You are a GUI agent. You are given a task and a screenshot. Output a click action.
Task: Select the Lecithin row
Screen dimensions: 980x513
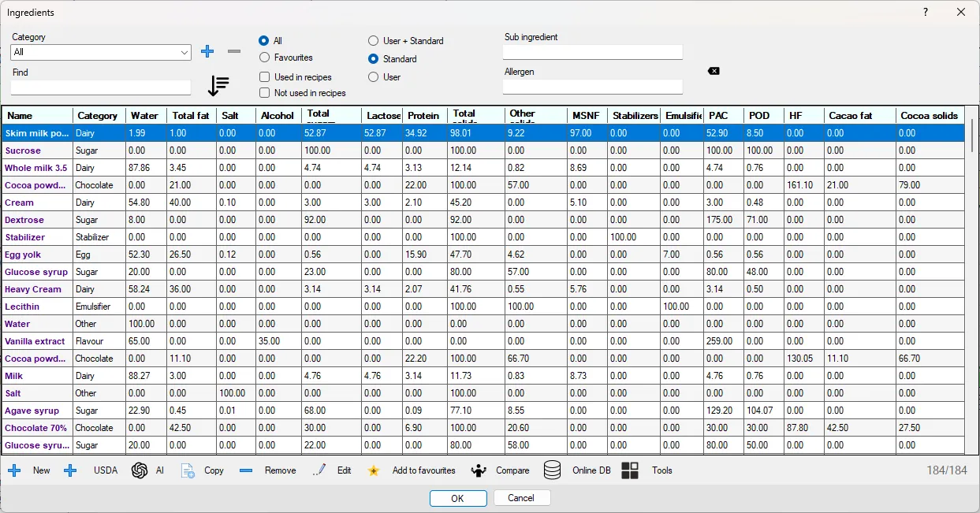[483, 307]
